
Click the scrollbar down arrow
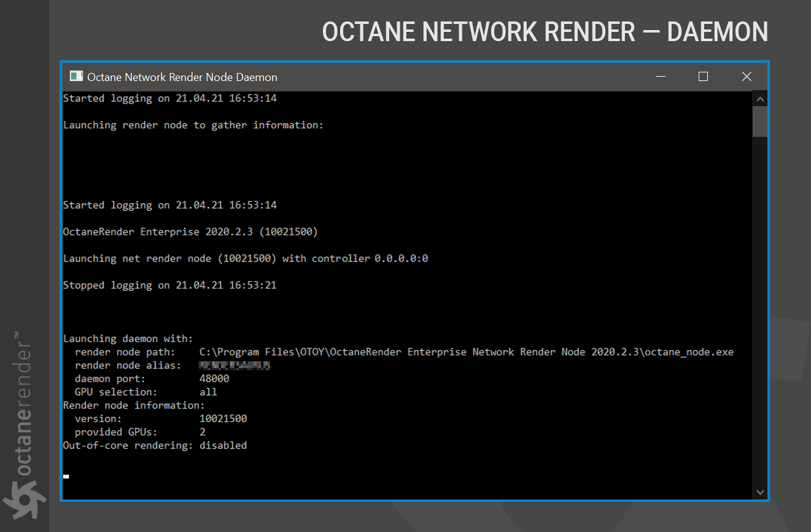[x=760, y=492]
